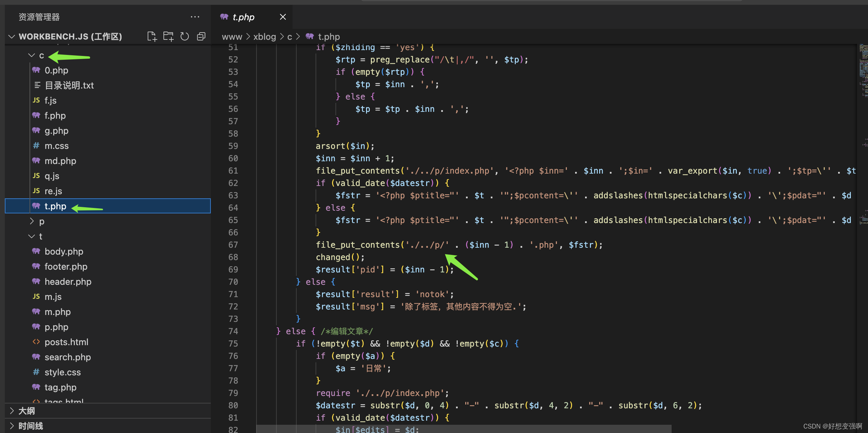Collapse the t folder
Viewport: 868px width, 433px height.
point(32,236)
